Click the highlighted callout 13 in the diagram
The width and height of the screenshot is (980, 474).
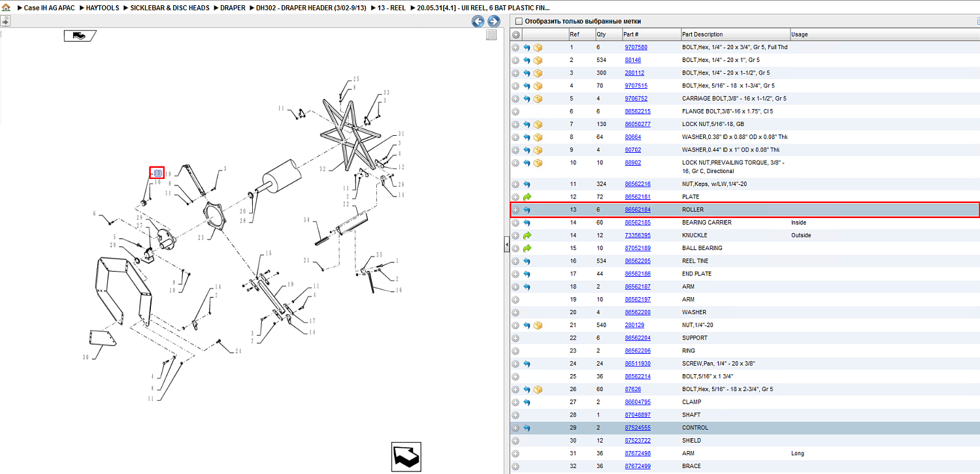[x=157, y=172]
